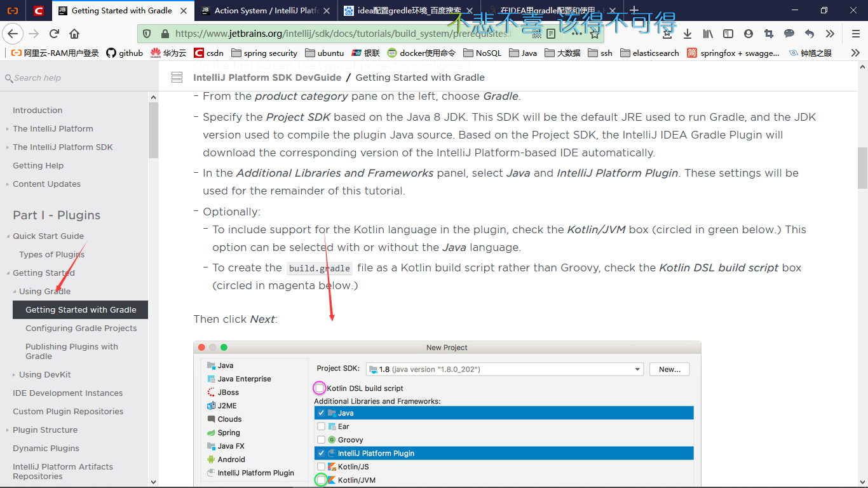Click the New... button in the dialog
Image resolution: width=868 pixels, height=488 pixels.
669,369
